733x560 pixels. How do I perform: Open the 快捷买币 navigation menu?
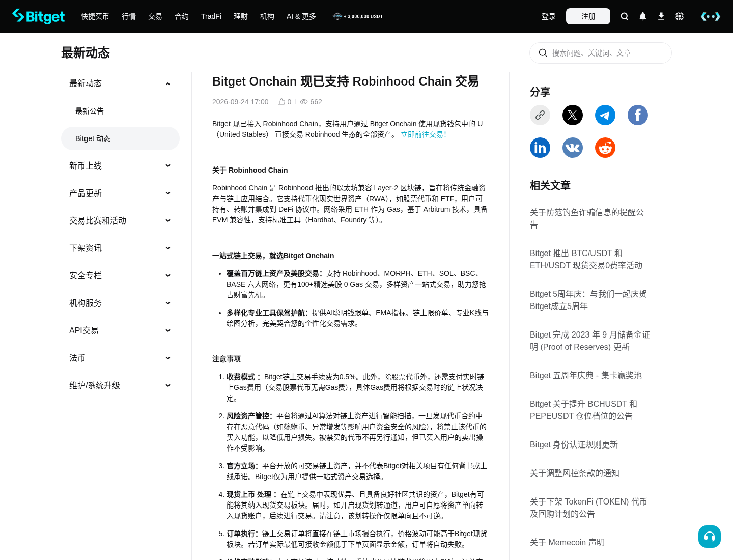tap(95, 16)
